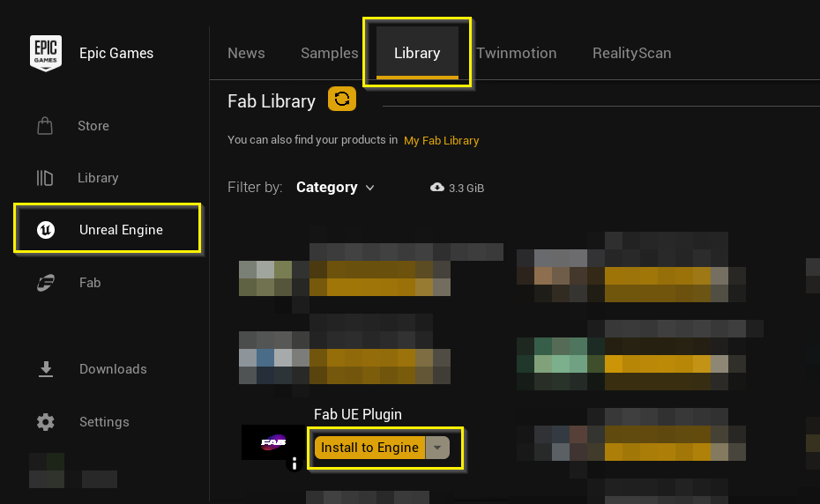Click the Epic Games logo

(x=45, y=54)
